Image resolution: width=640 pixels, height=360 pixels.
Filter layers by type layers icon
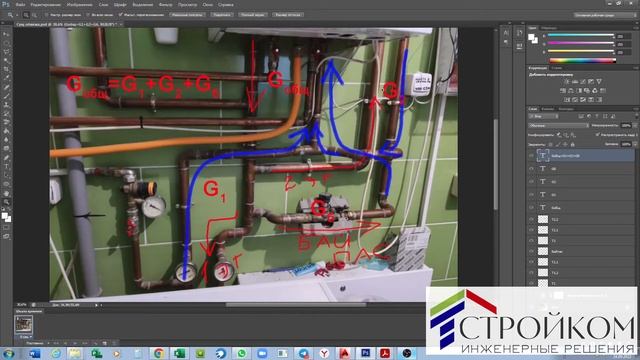(596, 116)
